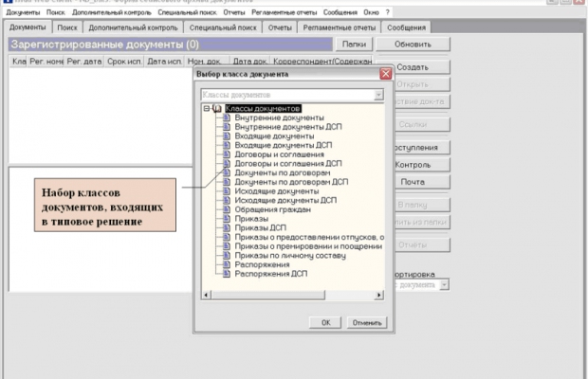This screenshot has width=588, height=379.
Task: Select 'Внутренние документы' document class icon
Action: point(228,118)
